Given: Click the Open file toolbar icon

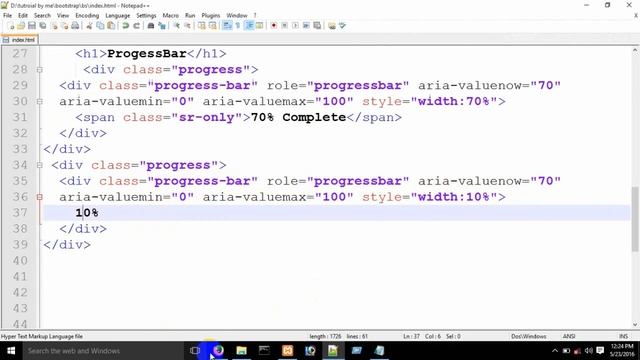Looking at the screenshot, I should point(21,26).
